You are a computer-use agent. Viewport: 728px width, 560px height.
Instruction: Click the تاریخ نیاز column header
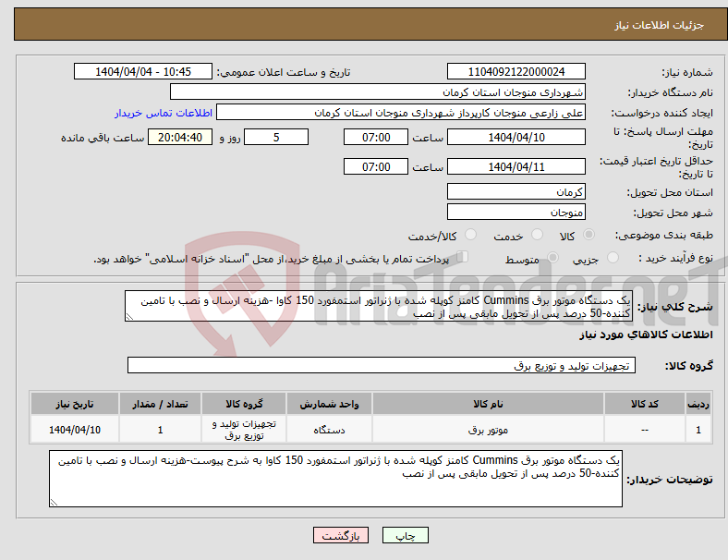[x=75, y=404]
